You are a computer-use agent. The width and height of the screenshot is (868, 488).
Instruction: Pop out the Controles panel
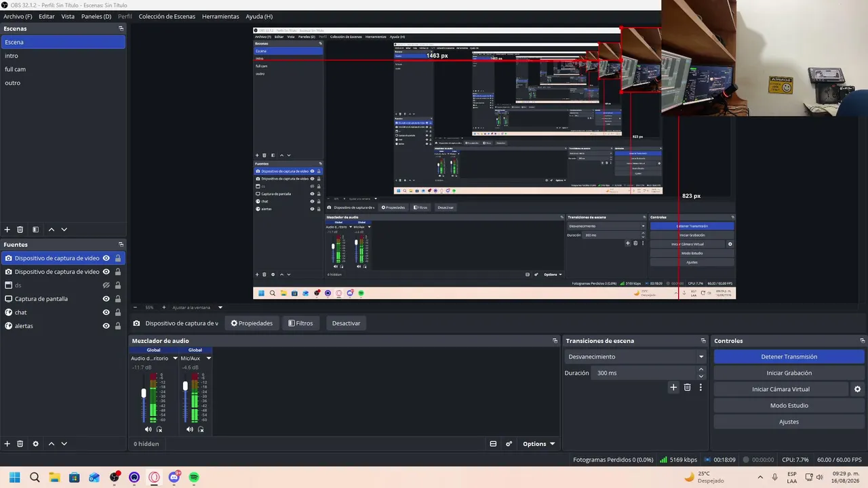point(863,341)
